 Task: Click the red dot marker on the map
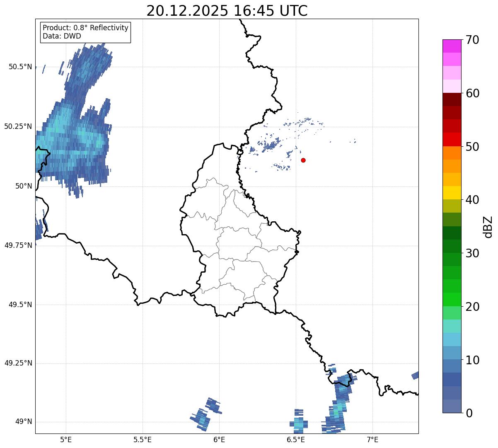pos(303,160)
